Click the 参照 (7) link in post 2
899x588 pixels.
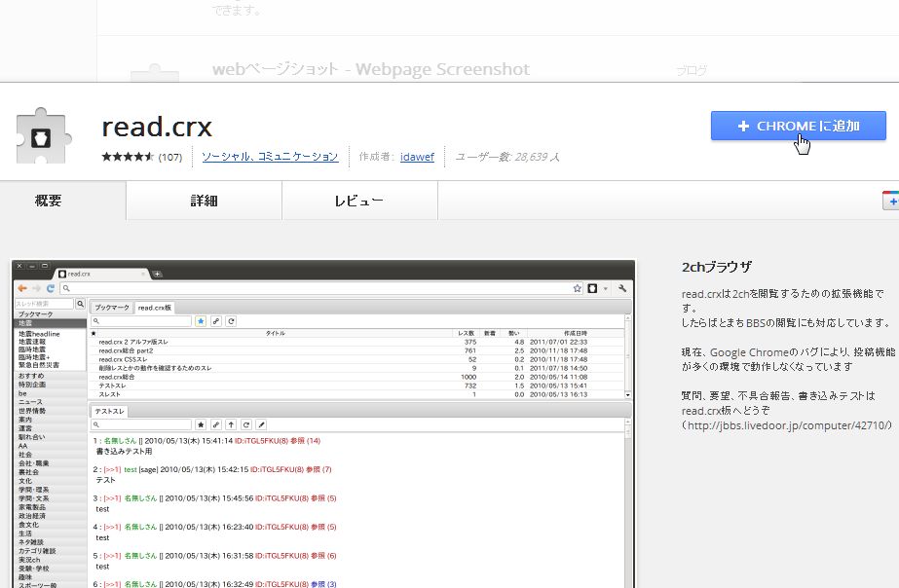pyautogui.click(x=318, y=469)
